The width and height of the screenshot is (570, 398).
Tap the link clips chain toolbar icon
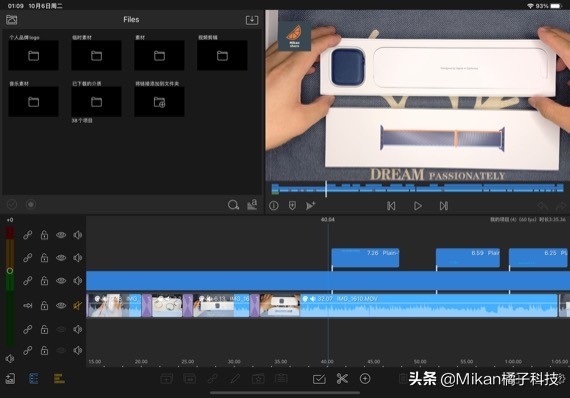pyautogui.click(x=212, y=379)
